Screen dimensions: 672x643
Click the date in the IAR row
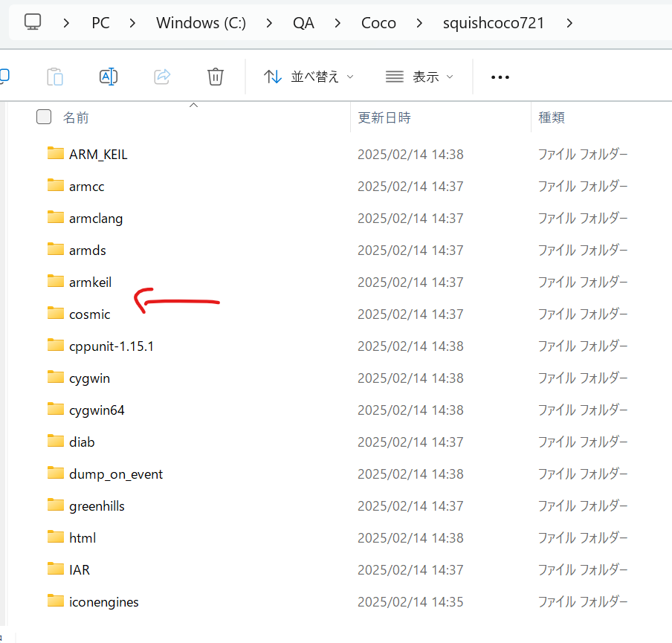click(410, 569)
